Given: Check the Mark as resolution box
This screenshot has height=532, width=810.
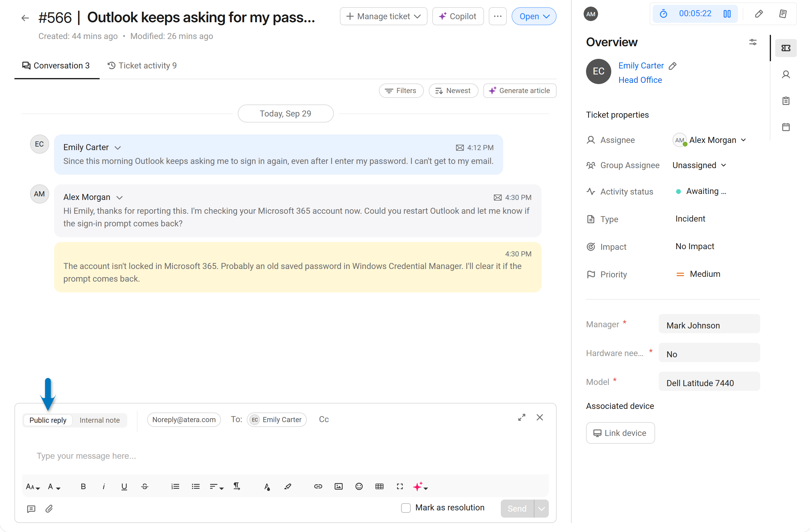Looking at the screenshot, I should click(406, 508).
